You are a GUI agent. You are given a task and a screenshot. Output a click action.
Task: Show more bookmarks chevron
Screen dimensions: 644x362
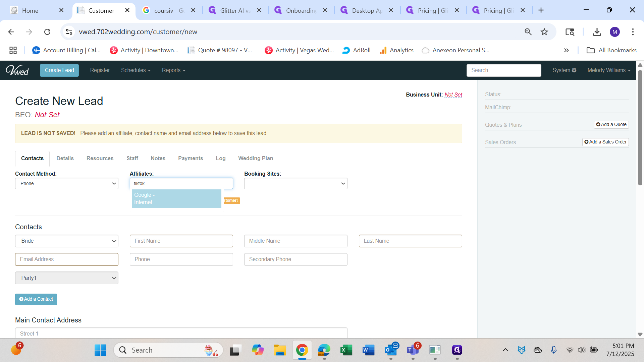point(566,50)
